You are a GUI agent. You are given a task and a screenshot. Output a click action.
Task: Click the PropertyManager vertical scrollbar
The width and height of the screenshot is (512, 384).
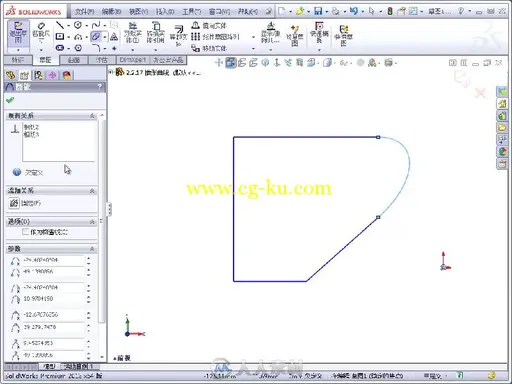(x=102, y=220)
